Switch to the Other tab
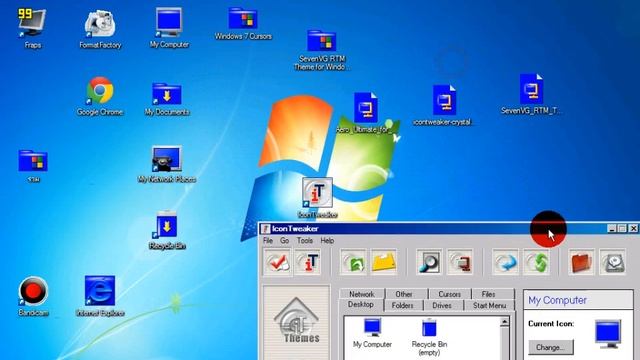Screen dimensions: 640x360 (x=404, y=294)
